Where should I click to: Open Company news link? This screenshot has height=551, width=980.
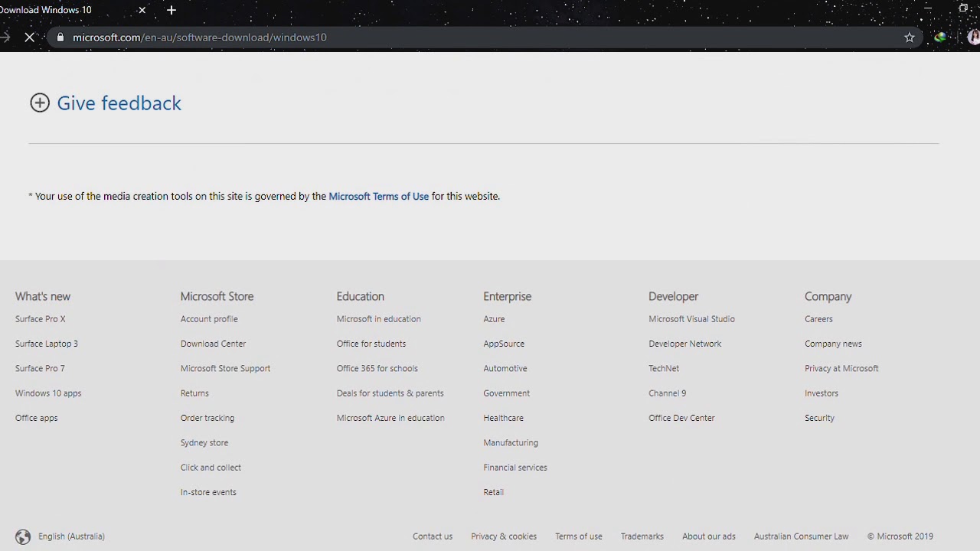[x=833, y=344]
